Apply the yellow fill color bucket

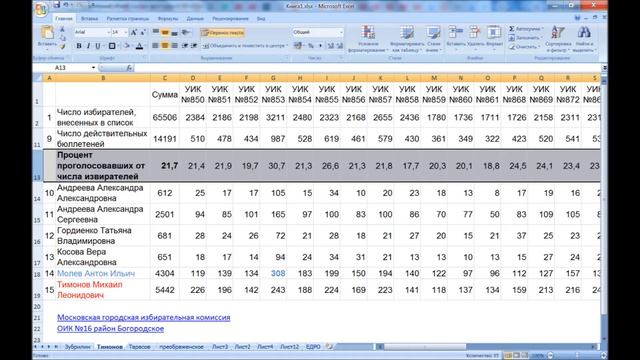pos(127,46)
